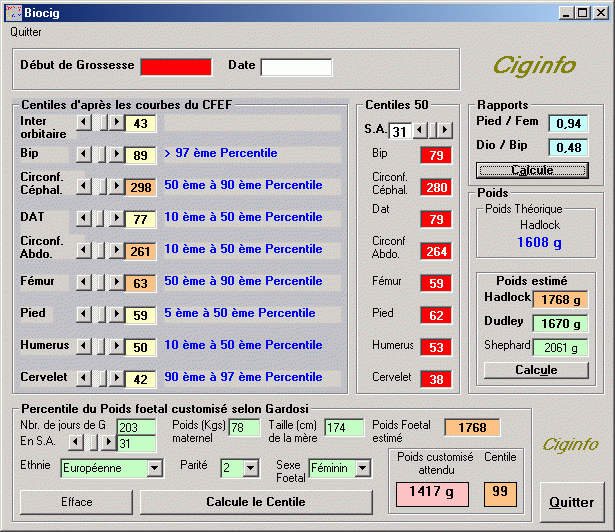This screenshot has width=615, height=532.
Task: Open the Quitter menu
Action: click(26, 32)
